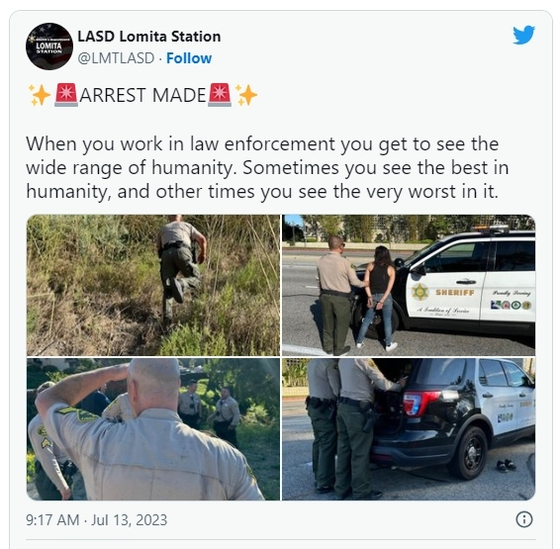The width and height of the screenshot is (560, 549).
Task: Open photo of handcuffed woman beside sheriff SUV
Action: pyautogui.click(x=409, y=285)
